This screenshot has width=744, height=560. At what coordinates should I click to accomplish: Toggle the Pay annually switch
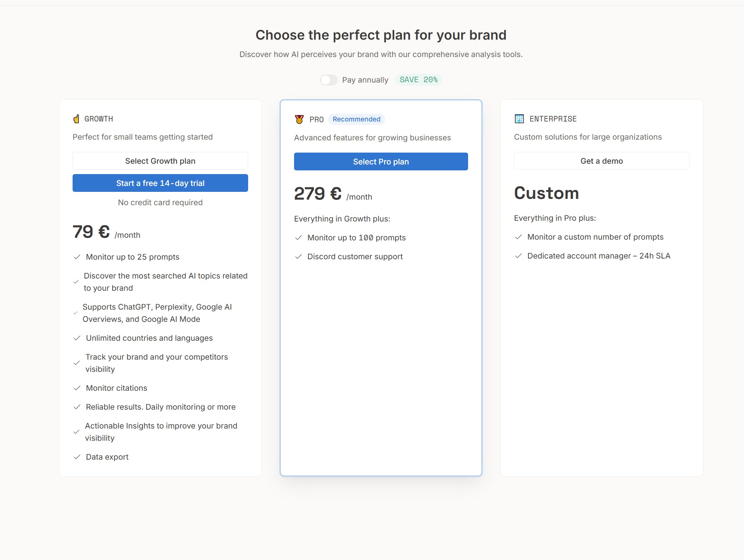[328, 80]
